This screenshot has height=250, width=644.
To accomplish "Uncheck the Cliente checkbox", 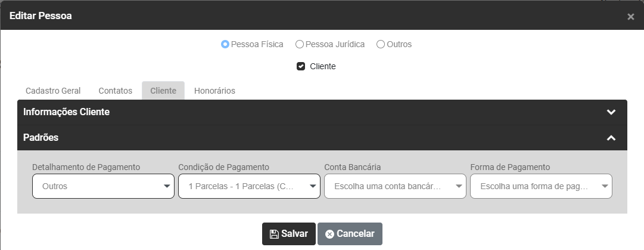I will coord(301,66).
